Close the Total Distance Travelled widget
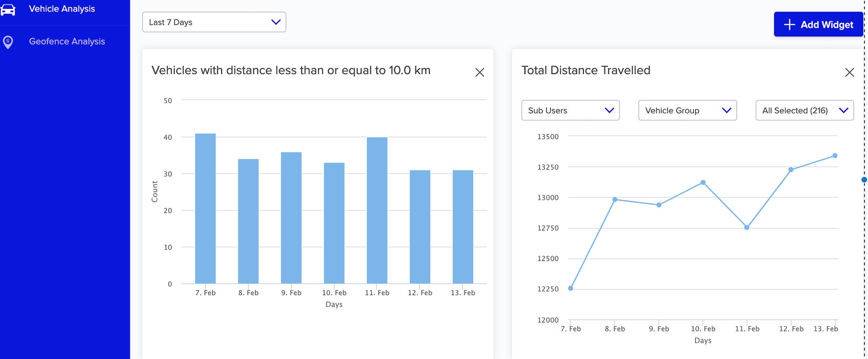Viewport: 868px width, 359px height. [849, 72]
